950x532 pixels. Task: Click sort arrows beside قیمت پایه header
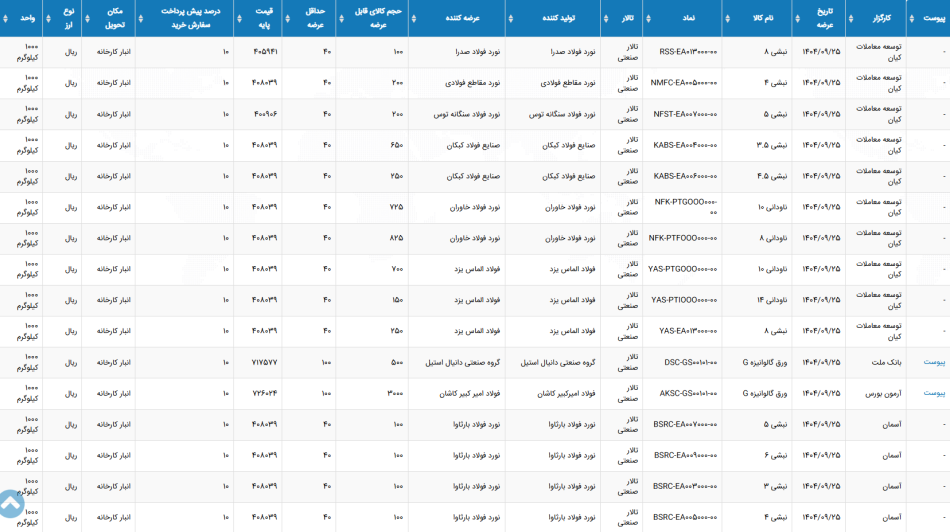tap(239, 18)
